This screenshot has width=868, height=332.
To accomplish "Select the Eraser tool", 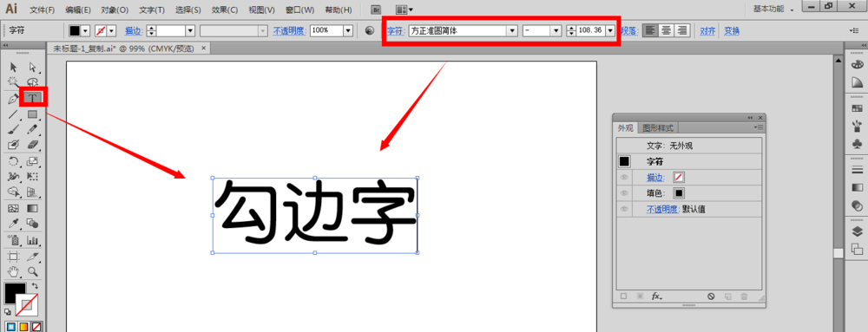I will (33, 145).
